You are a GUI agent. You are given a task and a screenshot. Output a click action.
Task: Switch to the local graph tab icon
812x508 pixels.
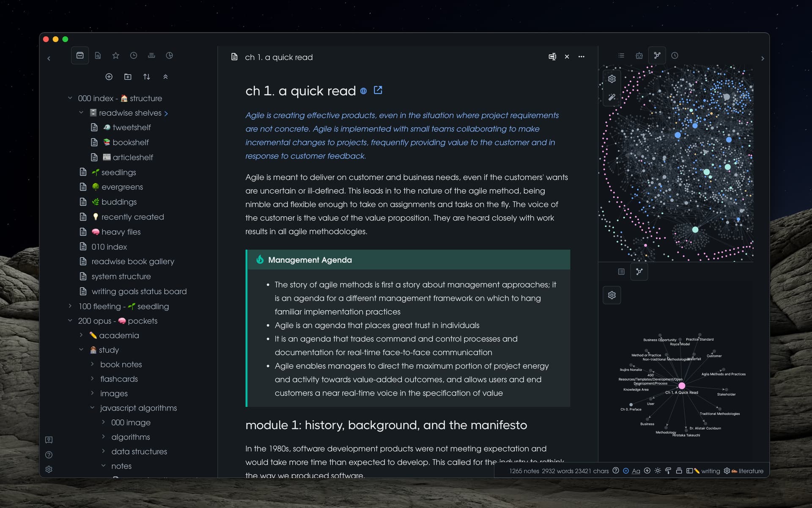coord(639,272)
